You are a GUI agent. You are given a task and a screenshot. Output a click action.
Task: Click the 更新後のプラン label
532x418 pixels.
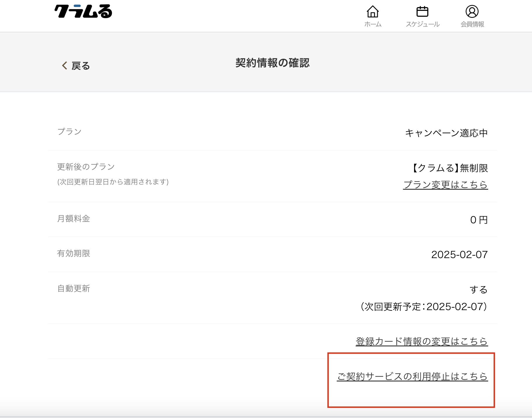[86, 167]
